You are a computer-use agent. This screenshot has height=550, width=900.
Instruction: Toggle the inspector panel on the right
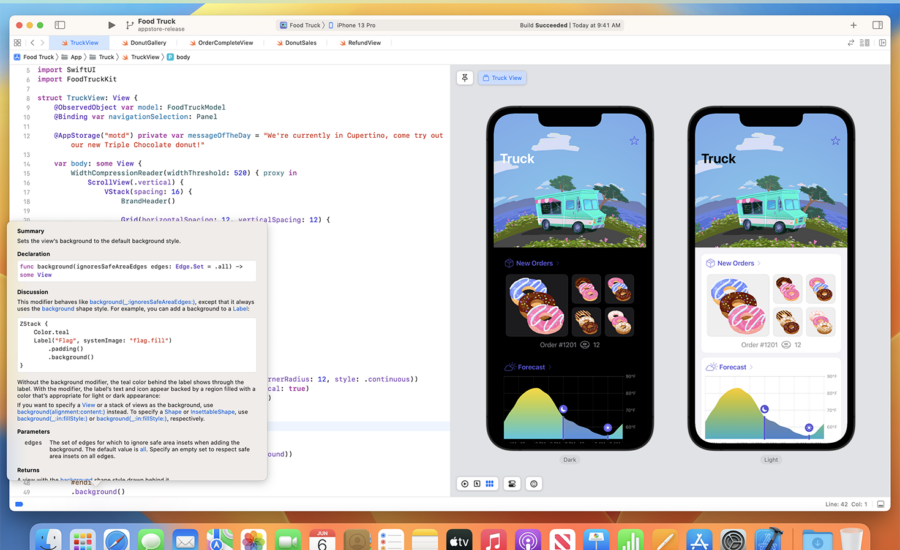tap(878, 25)
